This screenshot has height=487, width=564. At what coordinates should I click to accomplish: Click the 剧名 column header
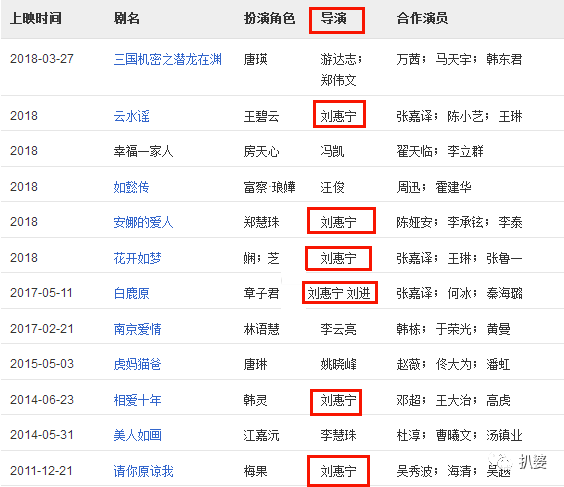coord(127,18)
